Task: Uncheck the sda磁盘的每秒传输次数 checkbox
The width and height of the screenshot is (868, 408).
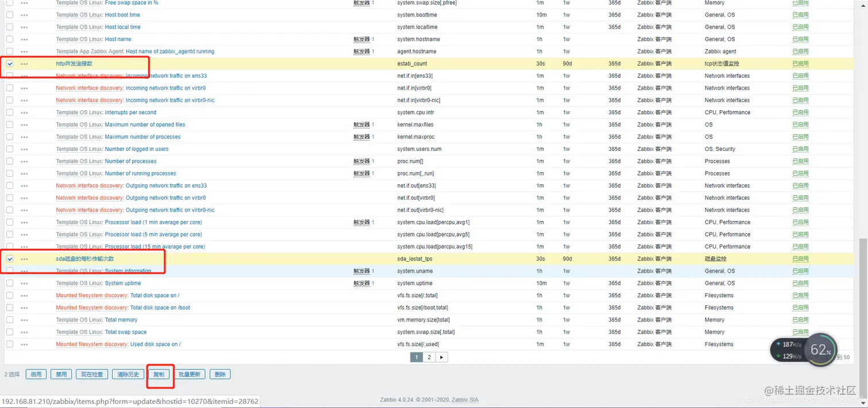Action: (x=10, y=259)
